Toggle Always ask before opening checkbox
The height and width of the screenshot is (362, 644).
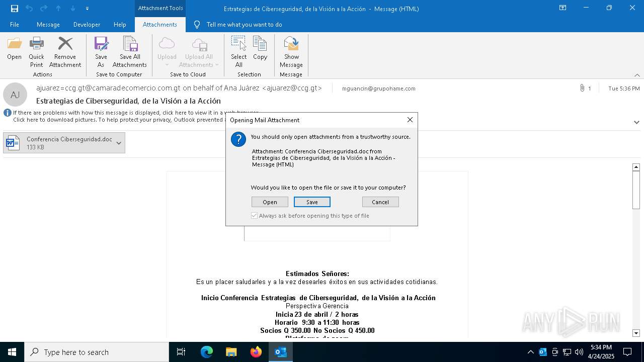pyautogui.click(x=255, y=216)
